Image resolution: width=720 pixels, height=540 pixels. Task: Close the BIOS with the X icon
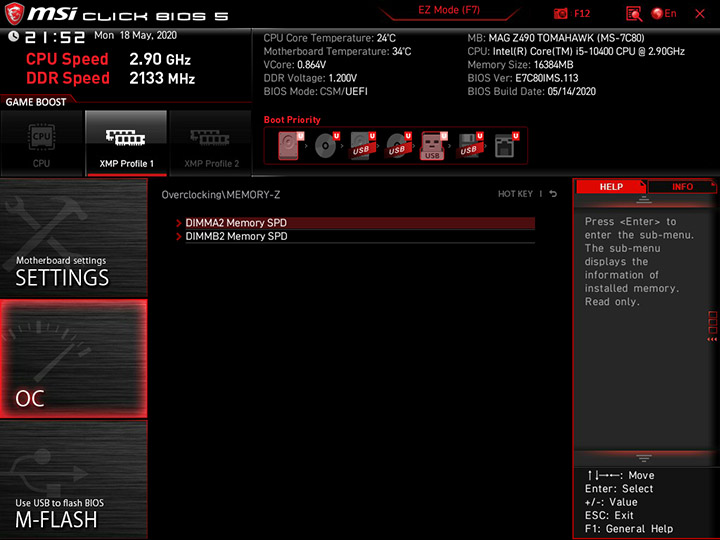(x=700, y=14)
